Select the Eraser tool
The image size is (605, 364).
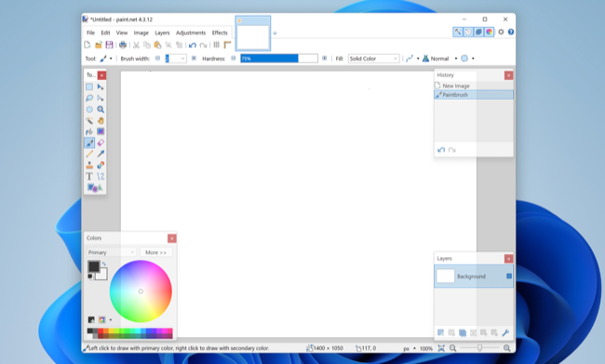point(101,142)
